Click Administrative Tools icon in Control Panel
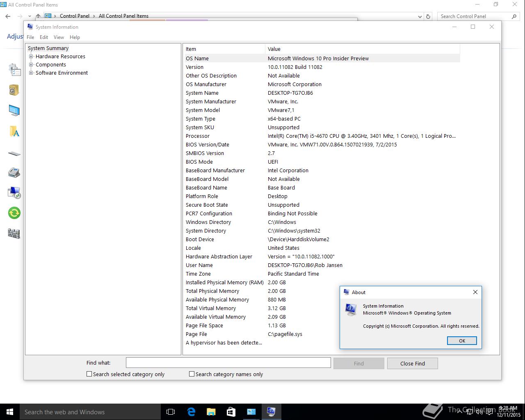The width and height of the screenshot is (525, 420). (x=14, y=70)
